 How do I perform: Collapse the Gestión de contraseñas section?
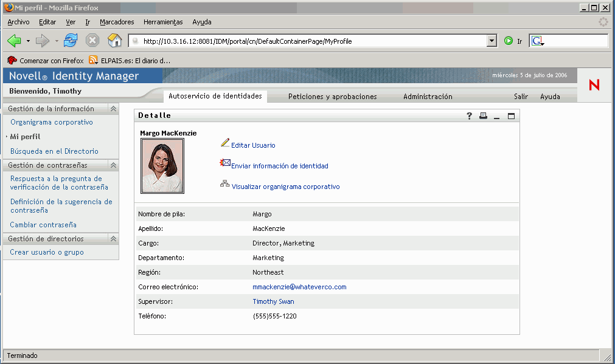click(x=113, y=165)
